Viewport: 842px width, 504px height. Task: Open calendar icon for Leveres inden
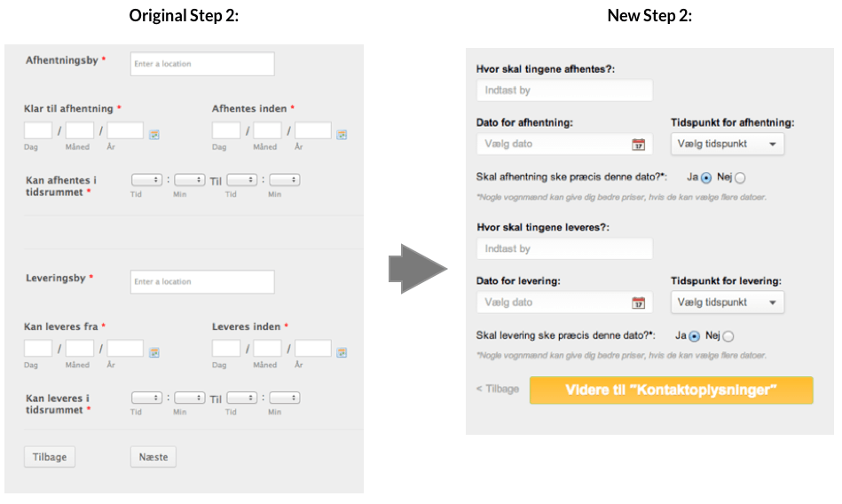pos(342,351)
